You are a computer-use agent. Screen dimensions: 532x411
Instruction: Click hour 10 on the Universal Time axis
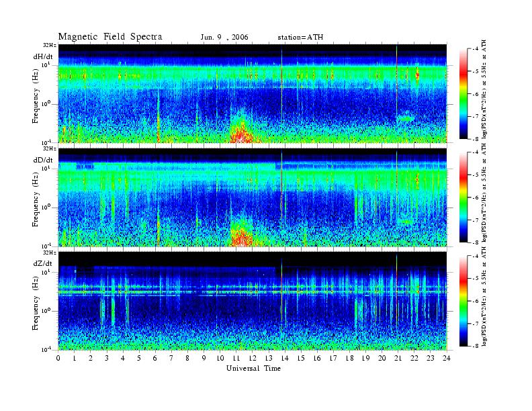pos(220,358)
